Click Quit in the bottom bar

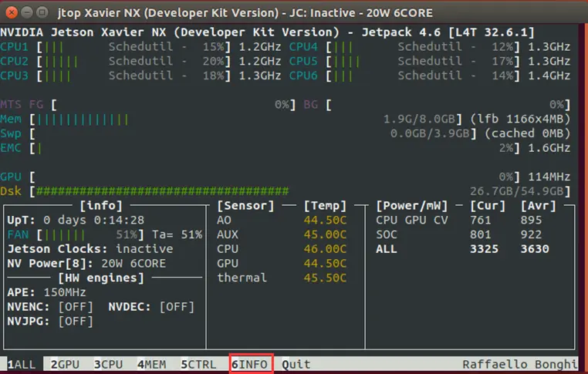296,364
